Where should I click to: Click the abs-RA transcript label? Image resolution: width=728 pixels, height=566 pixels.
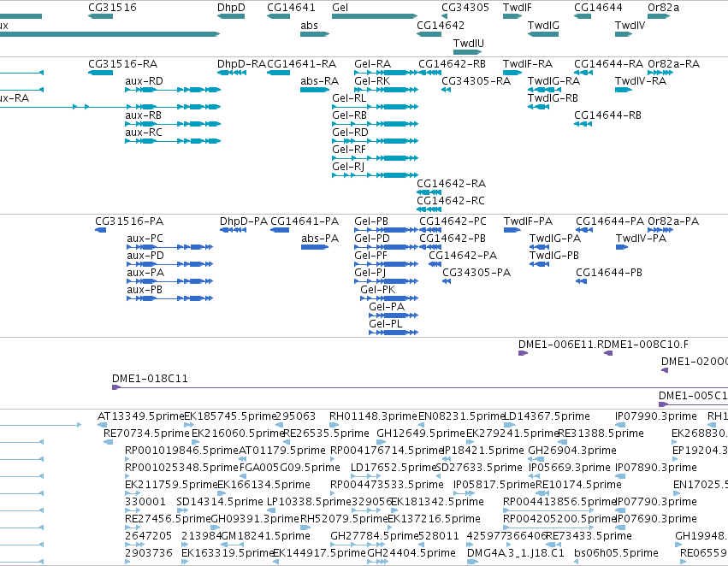click(319, 81)
